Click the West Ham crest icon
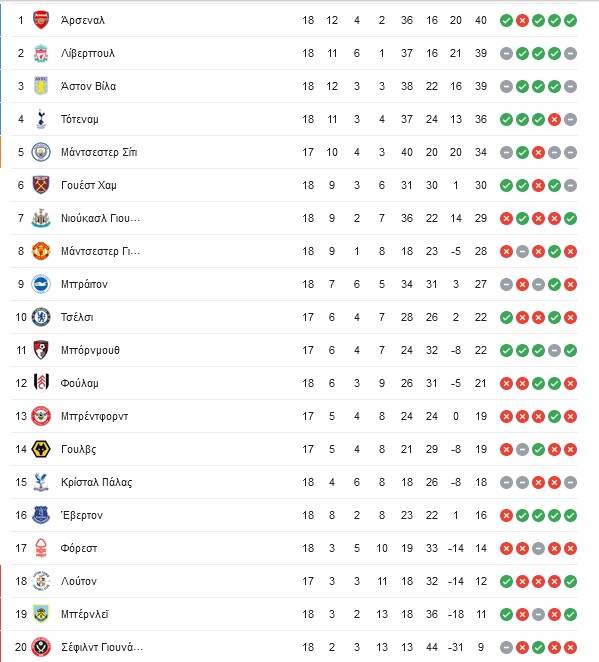The height and width of the screenshot is (662, 599). pos(41,185)
